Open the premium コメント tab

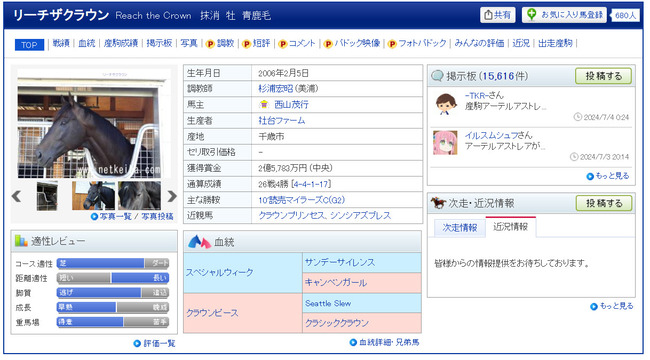point(297,43)
